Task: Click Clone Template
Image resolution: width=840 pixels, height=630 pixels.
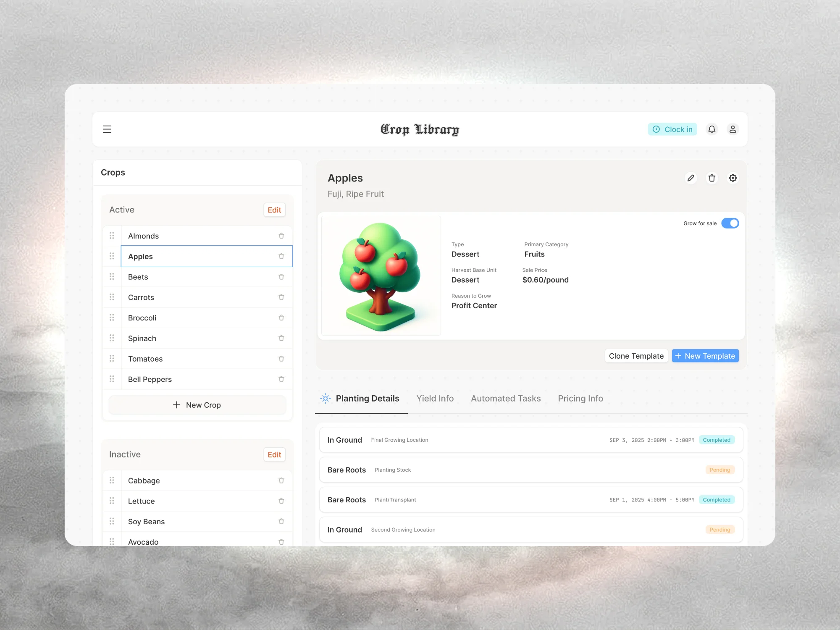Action: pyautogui.click(x=636, y=356)
